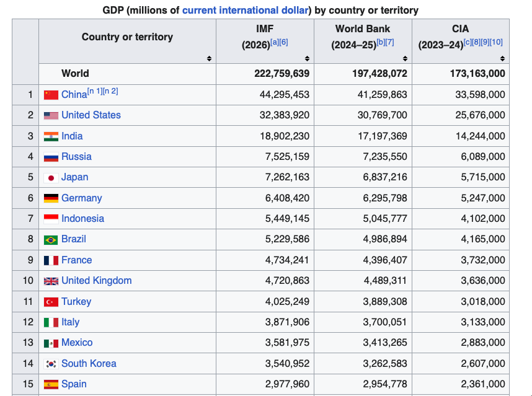
Task: Open the current international dollar link
Action: [245, 10]
